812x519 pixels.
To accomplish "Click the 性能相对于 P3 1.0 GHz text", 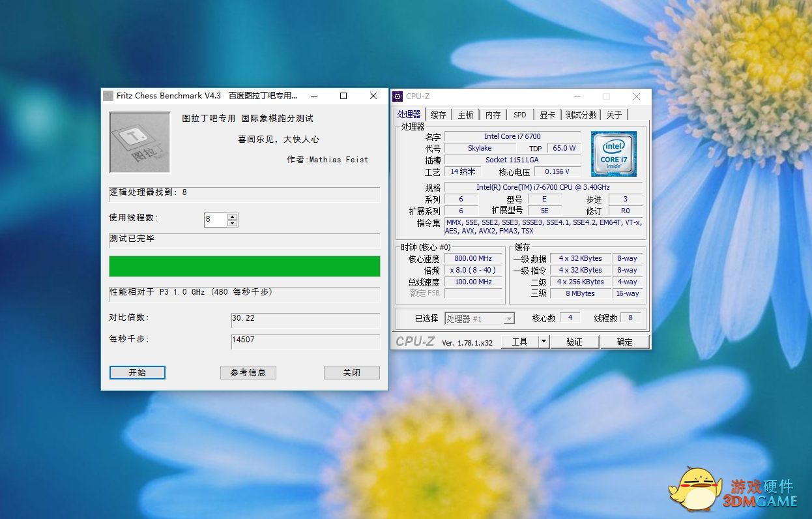I will [x=191, y=292].
